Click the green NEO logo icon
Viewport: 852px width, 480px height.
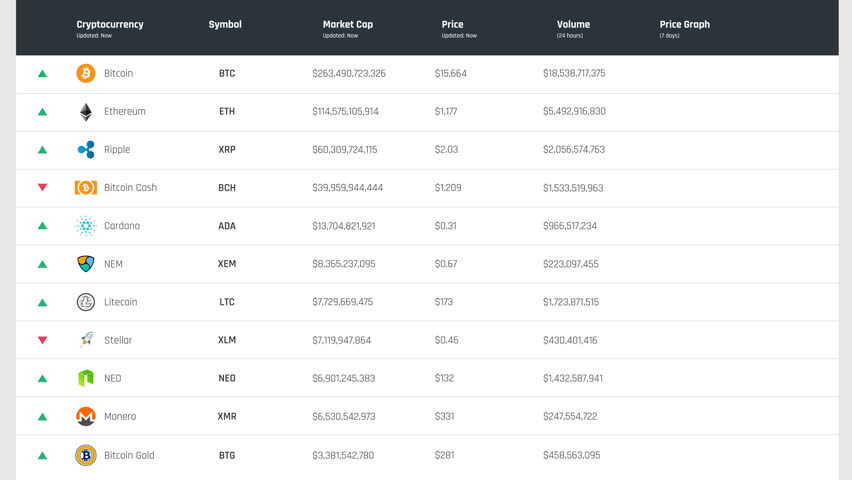click(86, 378)
